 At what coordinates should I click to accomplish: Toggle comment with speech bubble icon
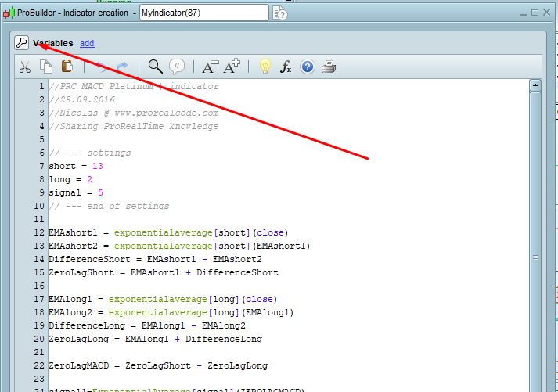(x=177, y=67)
